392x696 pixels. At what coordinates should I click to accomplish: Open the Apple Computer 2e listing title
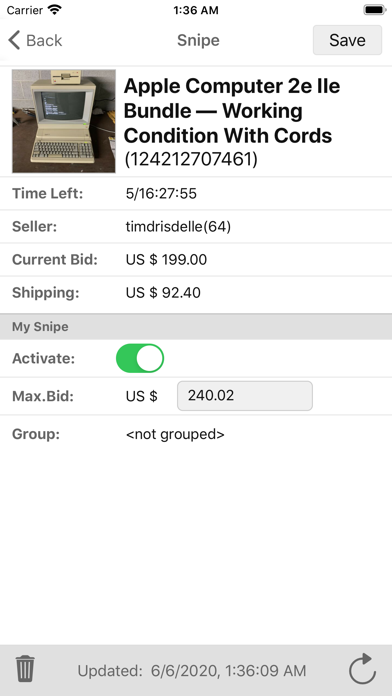(x=232, y=111)
